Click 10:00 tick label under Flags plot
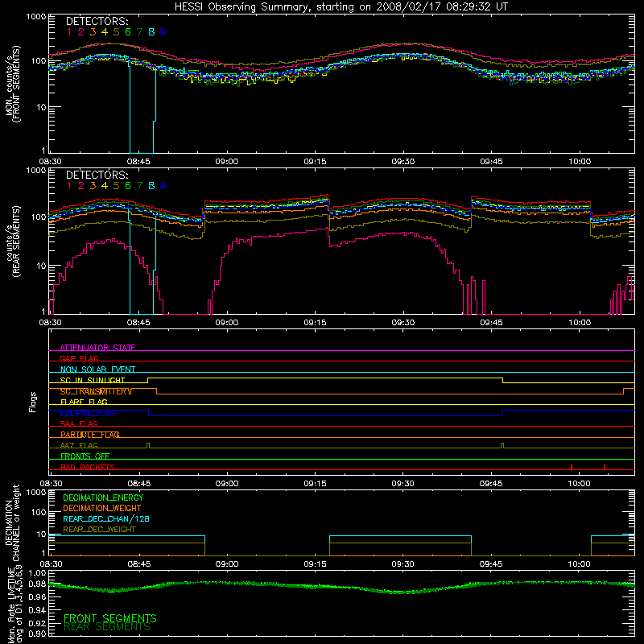 tap(579, 484)
